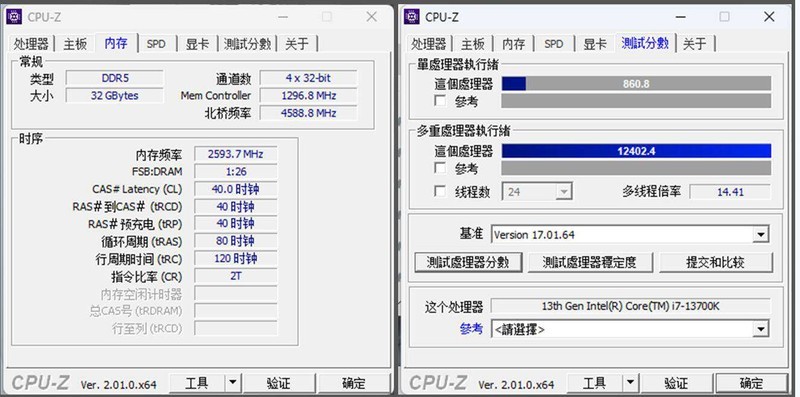Click 工具 button in left window

(x=196, y=383)
